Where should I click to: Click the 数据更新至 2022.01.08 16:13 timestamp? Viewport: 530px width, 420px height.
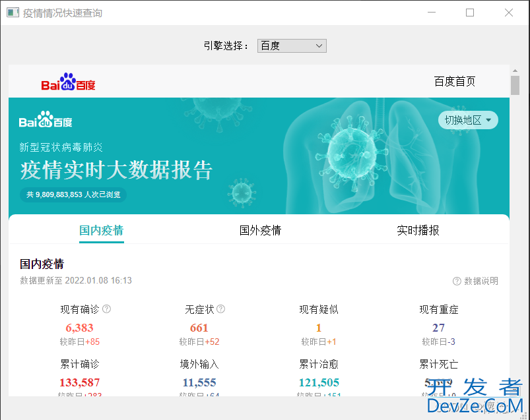tap(76, 281)
